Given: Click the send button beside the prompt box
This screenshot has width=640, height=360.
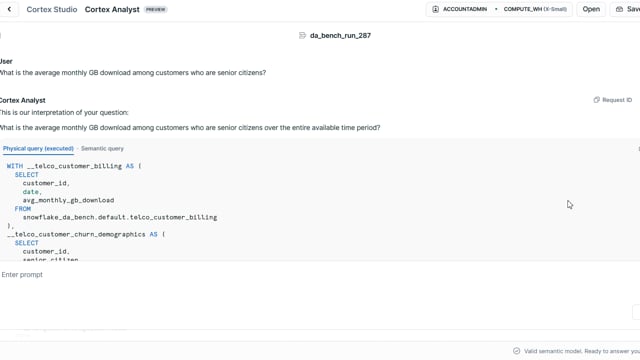Looking at the screenshot, I should (x=636, y=312).
